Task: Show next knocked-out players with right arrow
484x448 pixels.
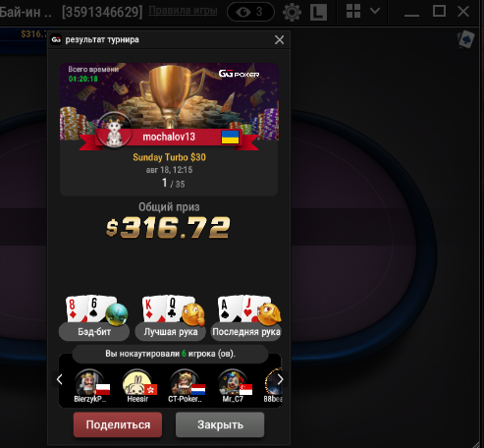Action: (x=280, y=379)
